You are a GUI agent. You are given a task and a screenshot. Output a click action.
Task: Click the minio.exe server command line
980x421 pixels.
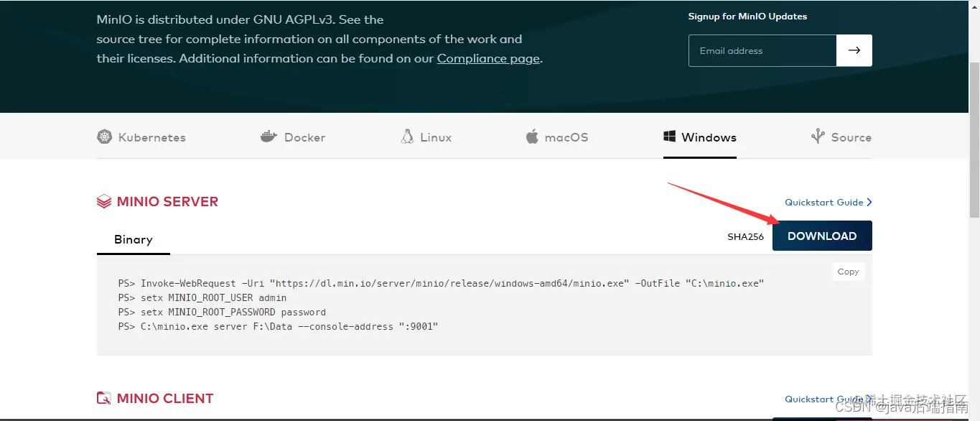pos(278,326)
